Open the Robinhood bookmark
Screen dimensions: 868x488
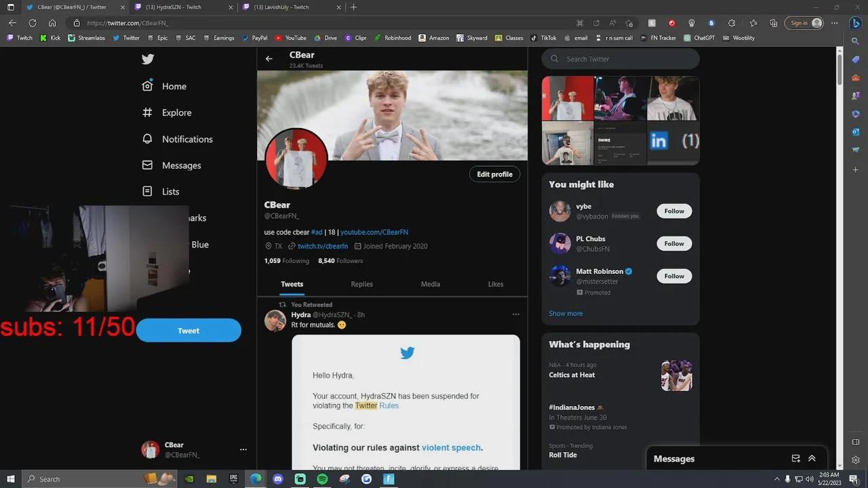(x=393, y=38)
